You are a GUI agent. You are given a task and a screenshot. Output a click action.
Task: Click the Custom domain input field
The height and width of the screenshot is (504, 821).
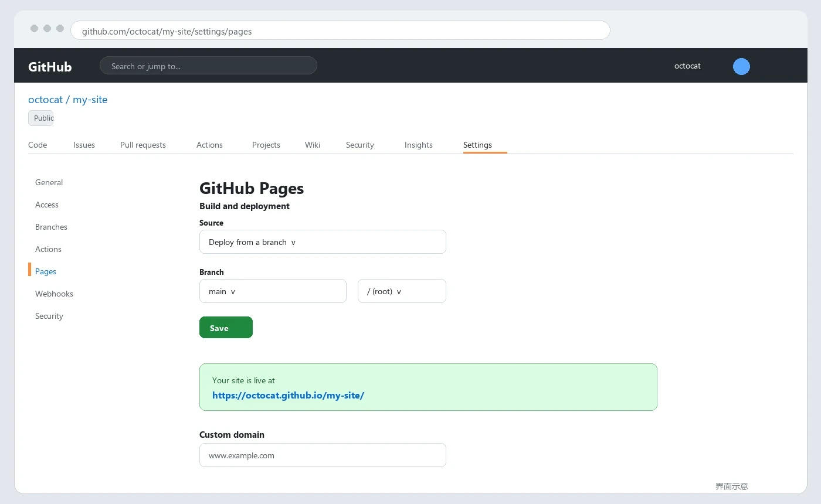(x=323, y=455)
